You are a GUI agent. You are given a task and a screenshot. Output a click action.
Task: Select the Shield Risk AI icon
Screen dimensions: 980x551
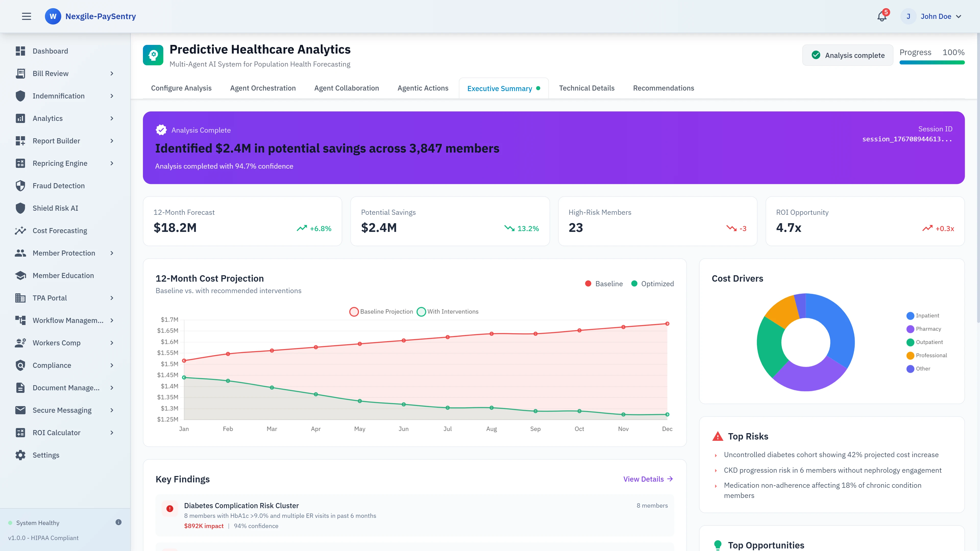tap(21, 208)
